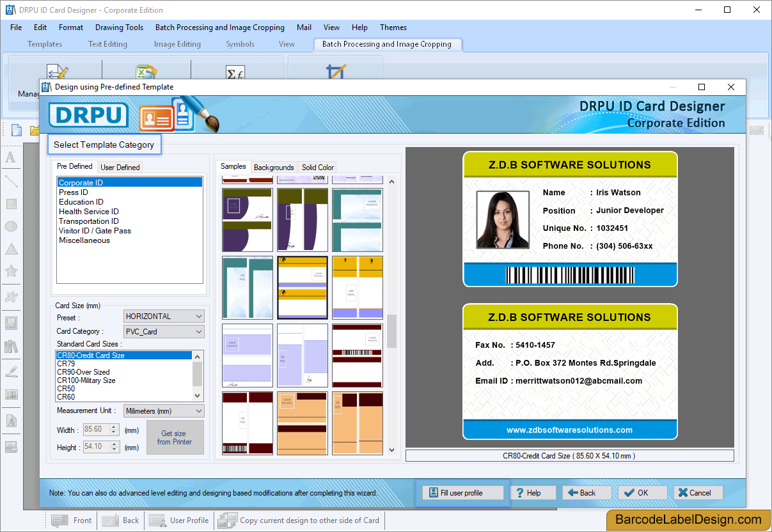This screenshot has width=772, height=532.
Task: Open the Preset dropdown showing HORIZONTAL
Action: pos(163,317)
